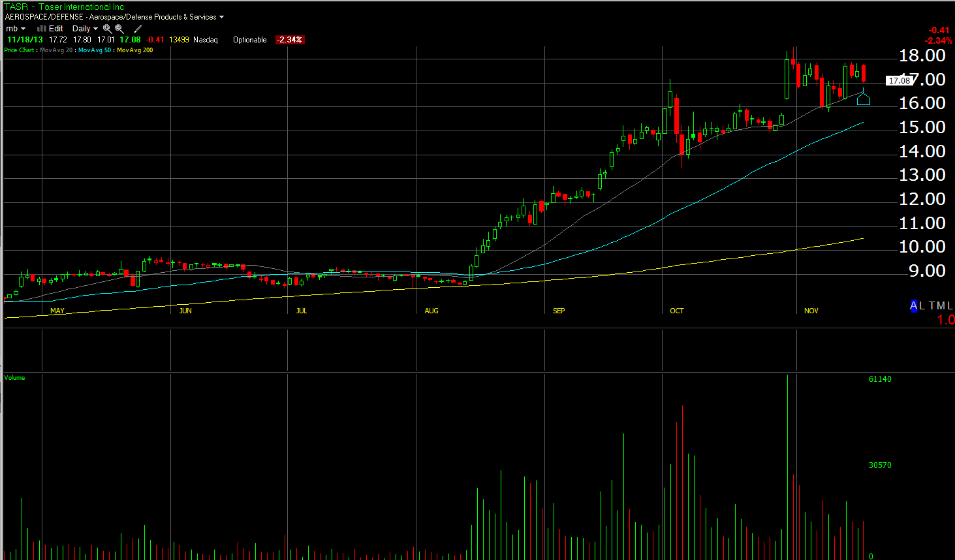
Task: Click the Optionable label
Action: [250, 40]
